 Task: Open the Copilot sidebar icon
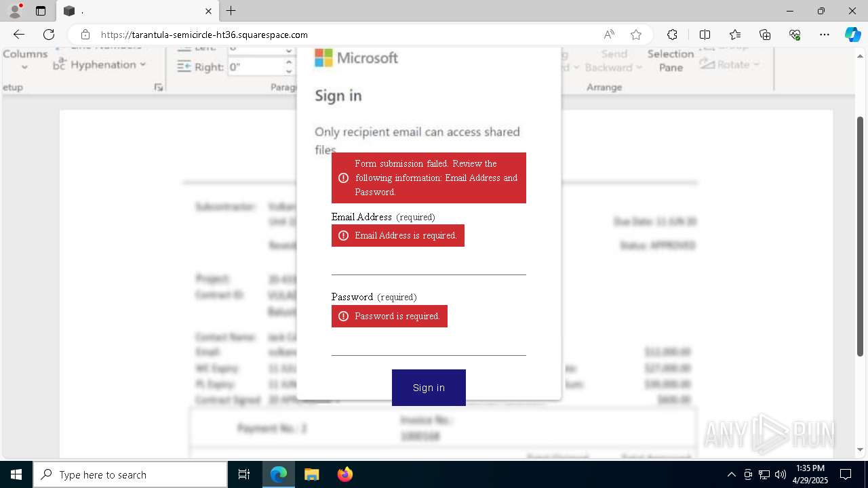click(x=852, y=35)
